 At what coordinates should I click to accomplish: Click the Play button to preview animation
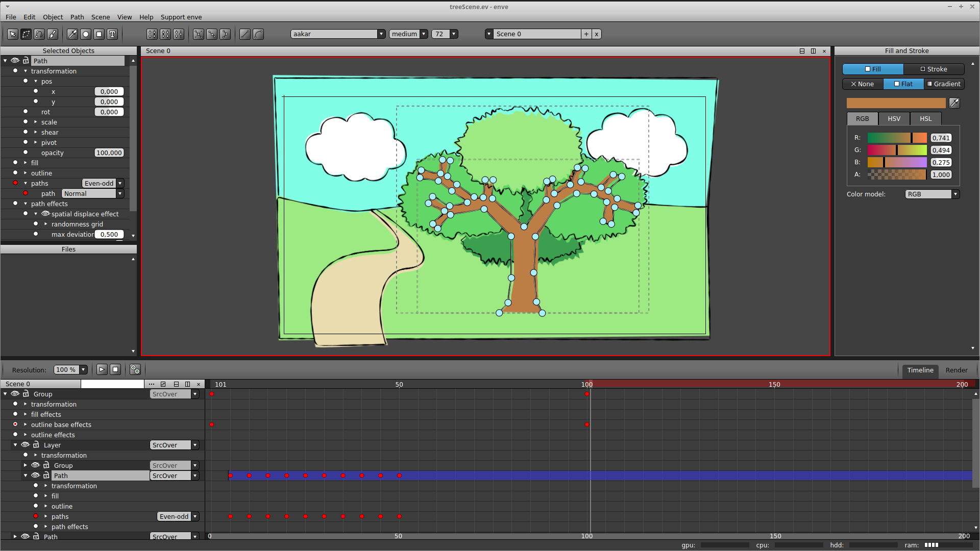pyautogui.click(x=102, y=369)
